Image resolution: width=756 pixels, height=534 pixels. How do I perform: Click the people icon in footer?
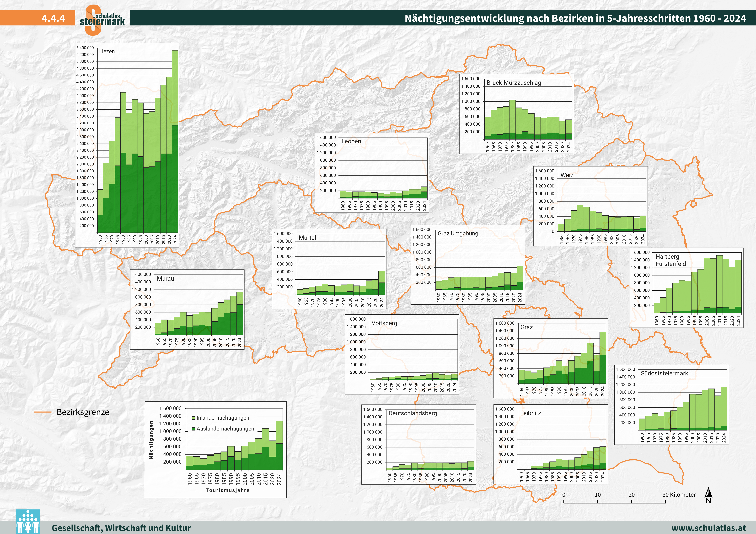coord(28,522)
